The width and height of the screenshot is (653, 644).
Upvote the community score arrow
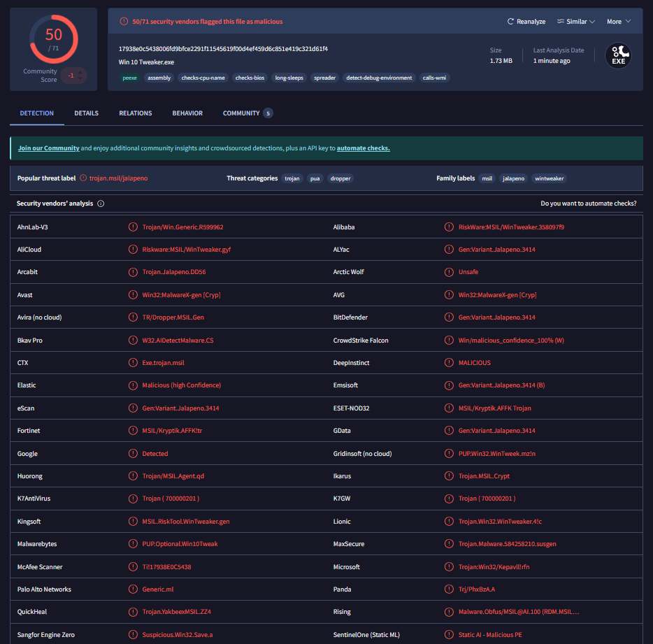[x=80, y=73]
